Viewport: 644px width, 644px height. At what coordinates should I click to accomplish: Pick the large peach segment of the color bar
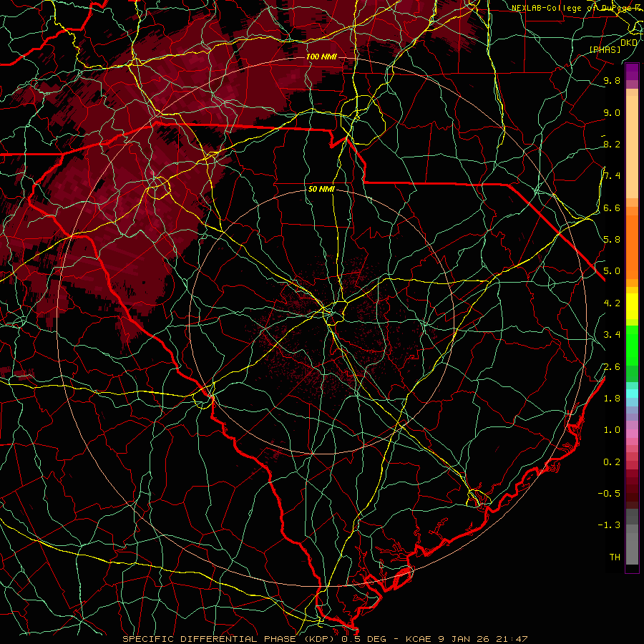point(633,147)
